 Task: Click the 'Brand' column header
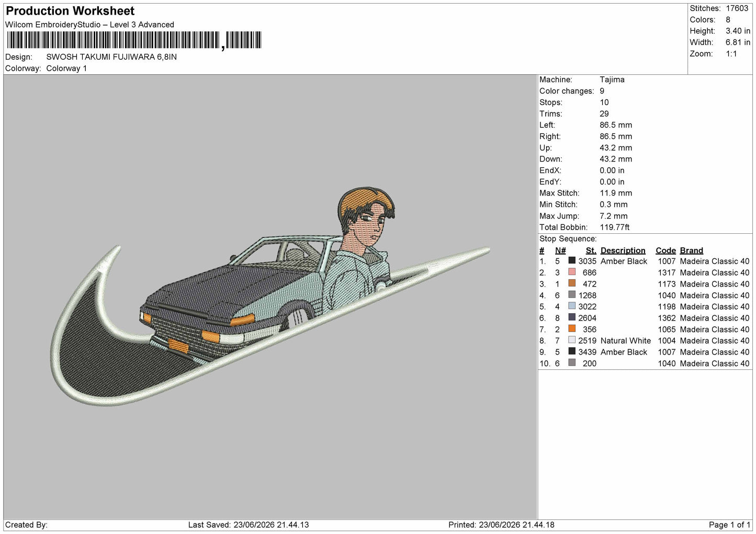pyautogui.click(x=692, y=251)
